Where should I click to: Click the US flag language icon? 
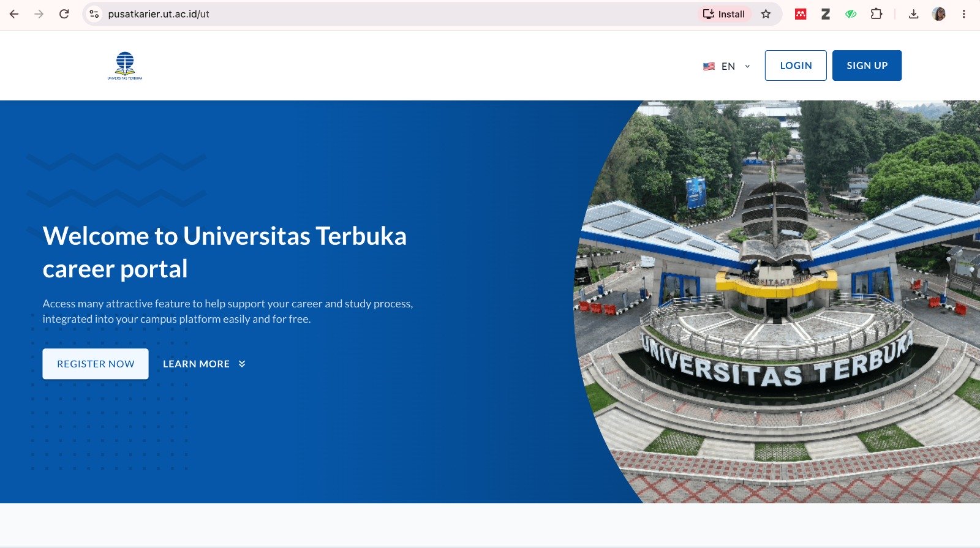709,66
